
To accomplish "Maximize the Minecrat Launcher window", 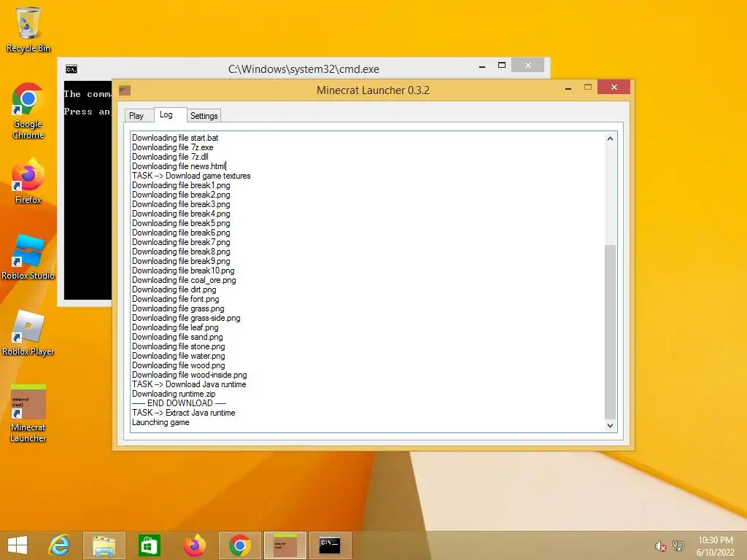I will (x=588, y=87).
